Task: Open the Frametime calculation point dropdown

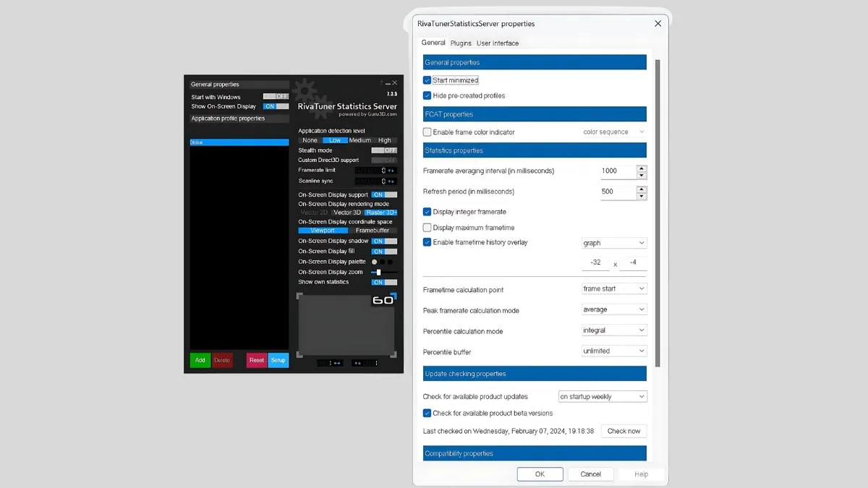Action: 614,289
